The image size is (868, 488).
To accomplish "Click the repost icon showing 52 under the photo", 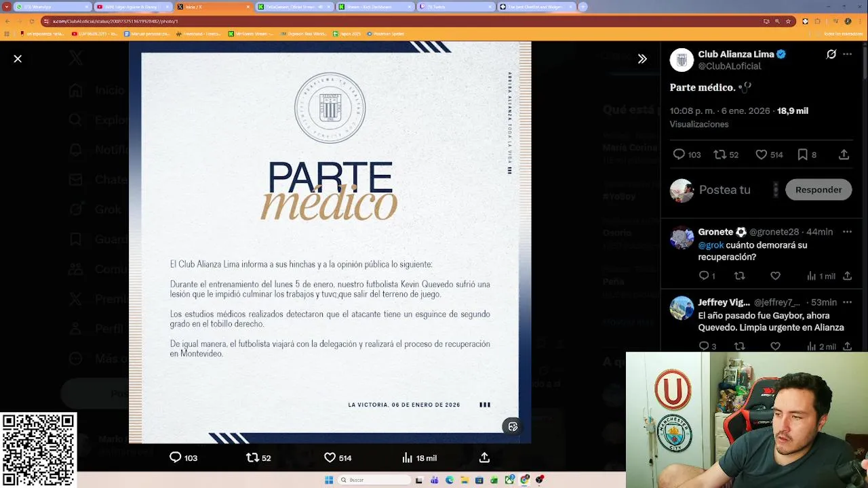I will [x=258, y=458].
